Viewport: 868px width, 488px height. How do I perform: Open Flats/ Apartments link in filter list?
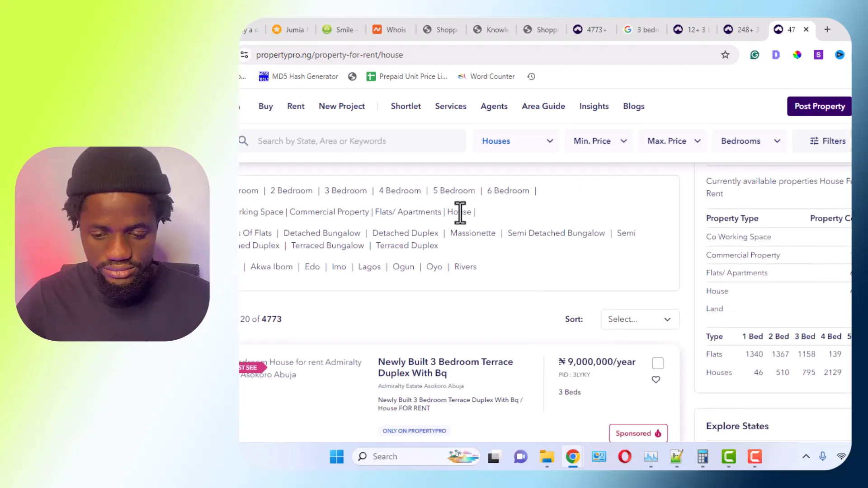(408, 212)
